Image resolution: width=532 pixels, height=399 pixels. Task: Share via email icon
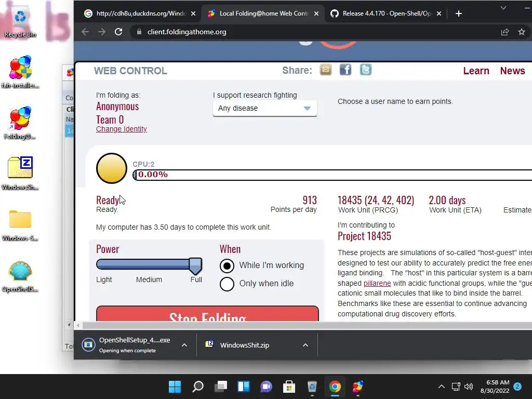325,70
